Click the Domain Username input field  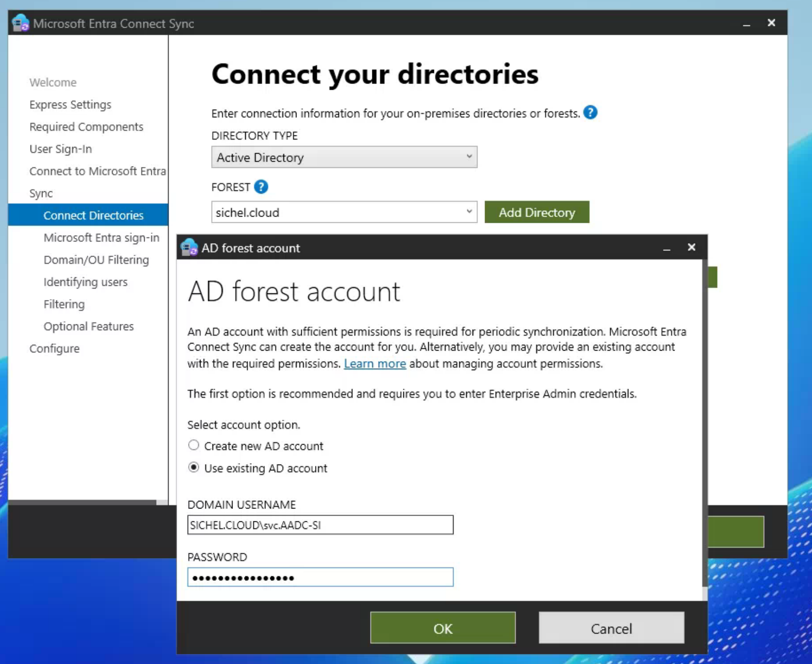coord(320,525)
